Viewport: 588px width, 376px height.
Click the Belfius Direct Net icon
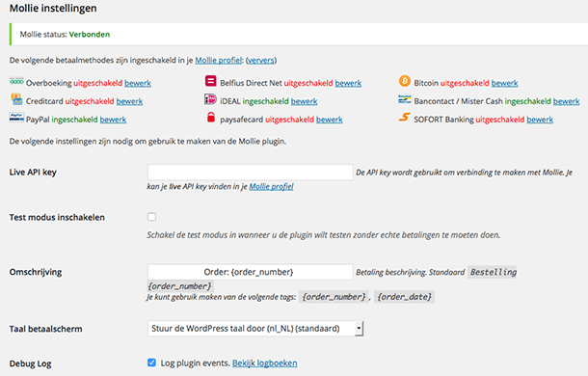pyautogui.click(x=211, y=81)
